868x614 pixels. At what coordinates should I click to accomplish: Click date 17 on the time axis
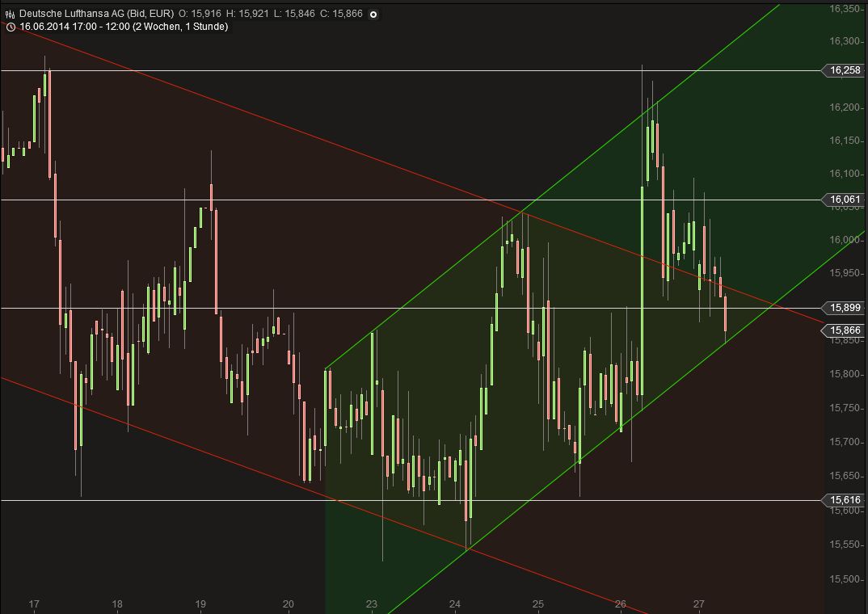(34, 604)
